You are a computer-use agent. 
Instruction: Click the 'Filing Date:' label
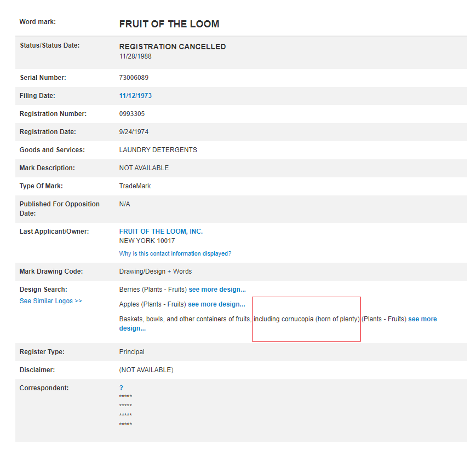click(x=37, y=96)
